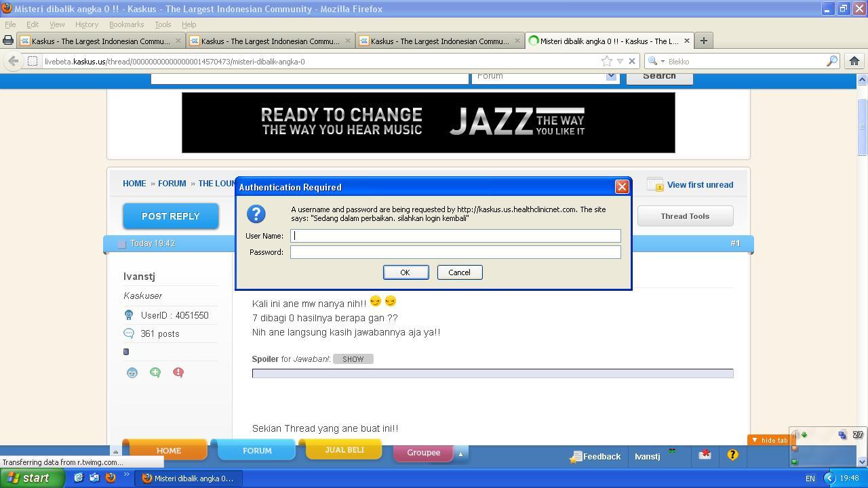This screenshot has height=488, width=868.
Task: Click the print icon beside the tab bar
Action: (8, 41)
